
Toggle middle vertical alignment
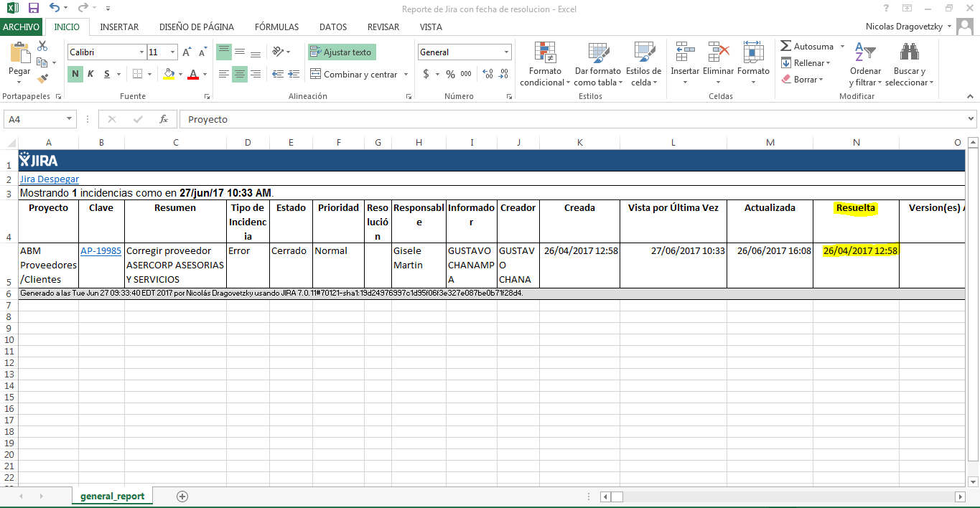[240, 52]
